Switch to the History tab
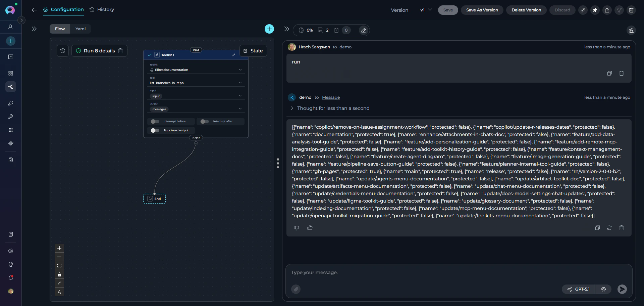Image resolution: width=644 pixels, height=306 pixels. (102, 10)
